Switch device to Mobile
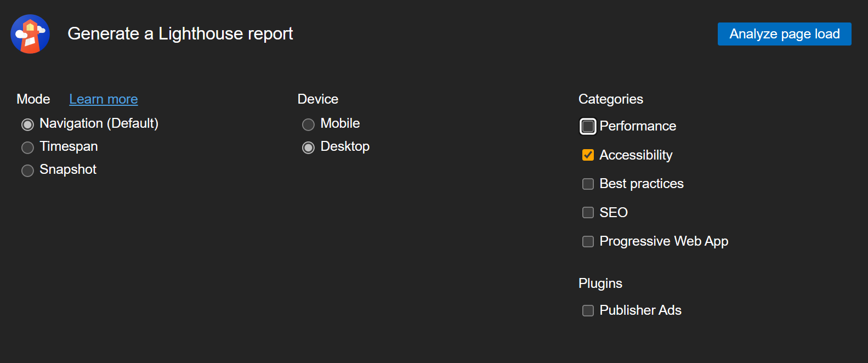 coord(308,124)
